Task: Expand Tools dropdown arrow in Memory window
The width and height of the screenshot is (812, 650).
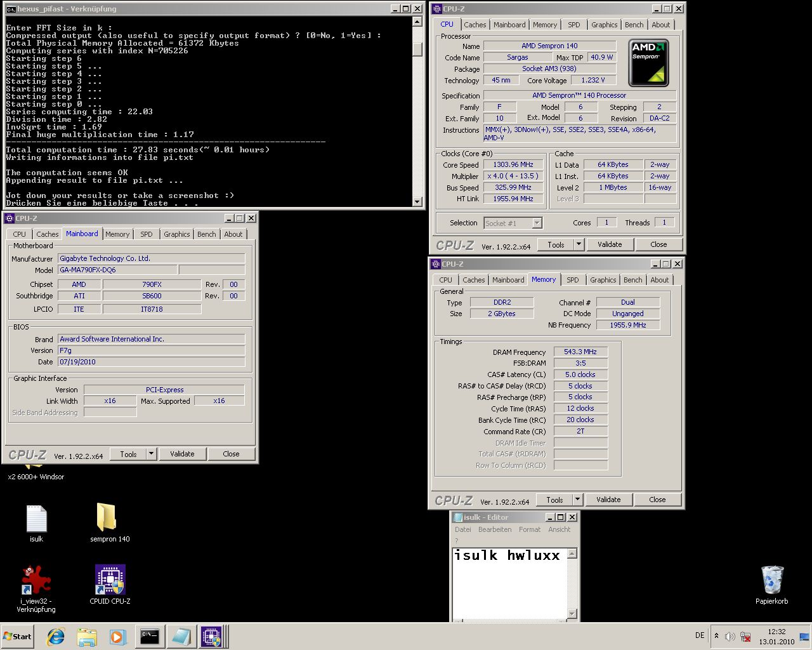Action: pos(577,500)
